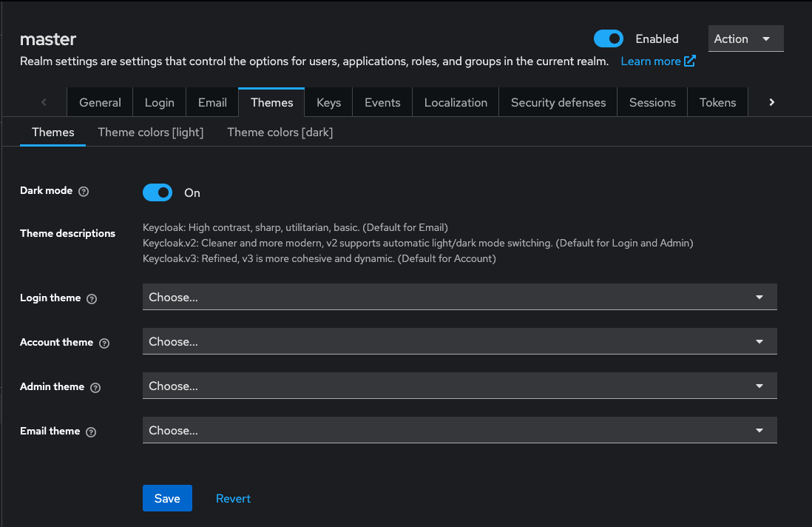Screen dimensions: 812x527
Task: Disable the master realm with the Enabled toggle
Action: pos(609,38)
